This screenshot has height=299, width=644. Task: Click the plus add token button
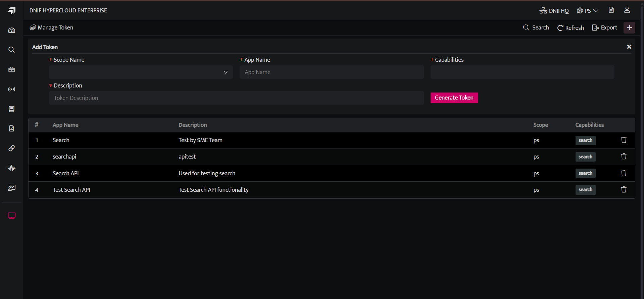click(630, 28)
